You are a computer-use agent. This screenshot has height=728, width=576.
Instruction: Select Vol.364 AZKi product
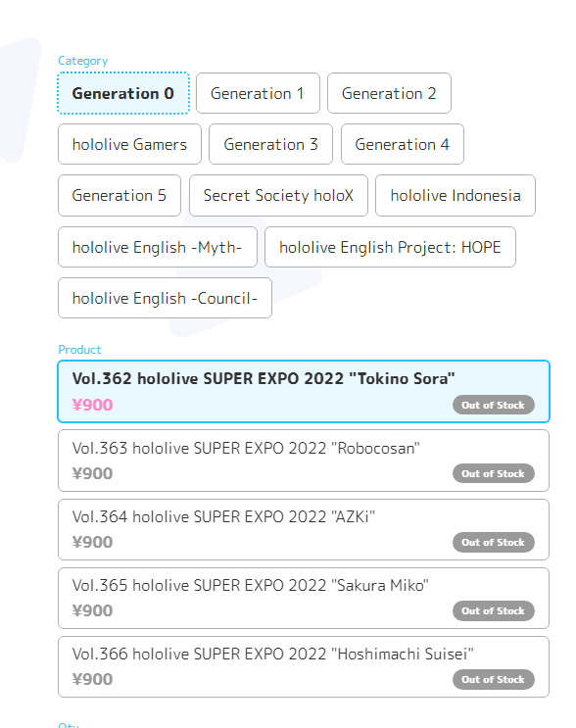[x=304, y=530]
